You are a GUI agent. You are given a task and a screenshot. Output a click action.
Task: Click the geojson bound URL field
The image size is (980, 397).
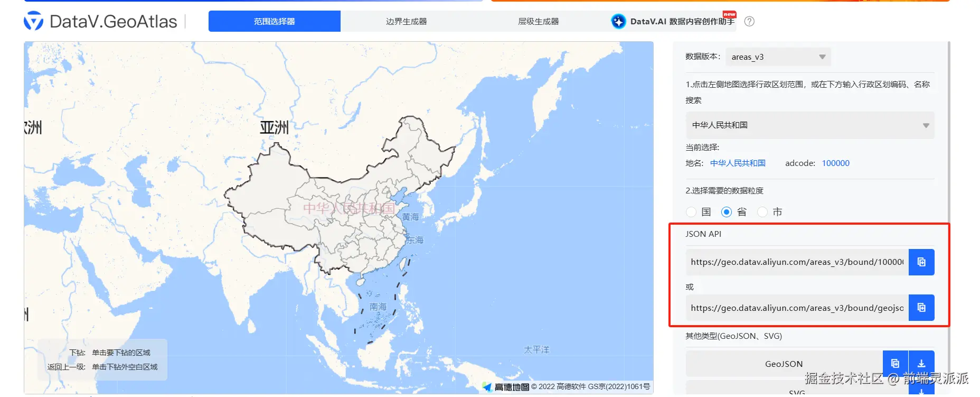pos(797,308)
